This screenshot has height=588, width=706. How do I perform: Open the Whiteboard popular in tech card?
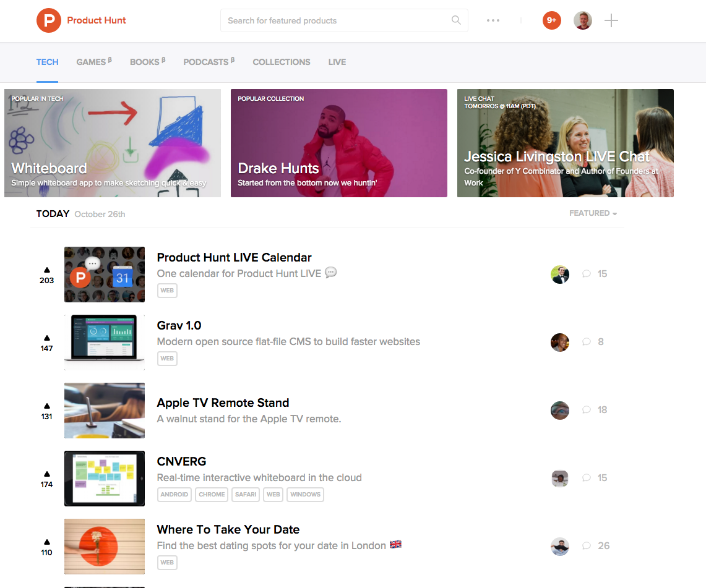113,143
